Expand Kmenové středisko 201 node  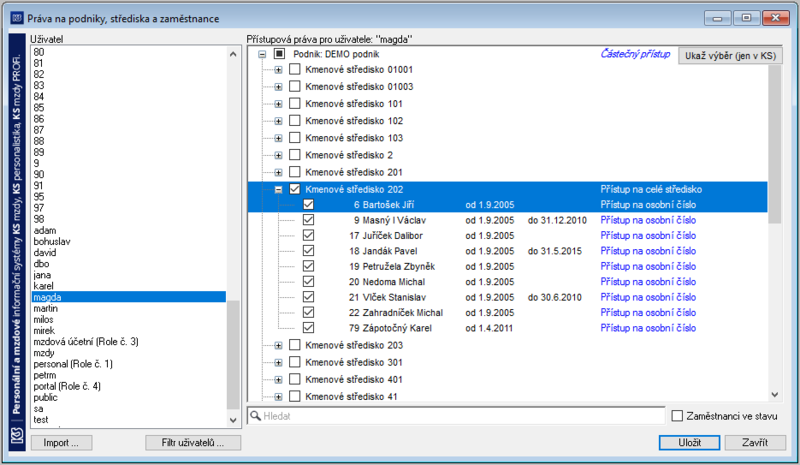coord(278,173)
